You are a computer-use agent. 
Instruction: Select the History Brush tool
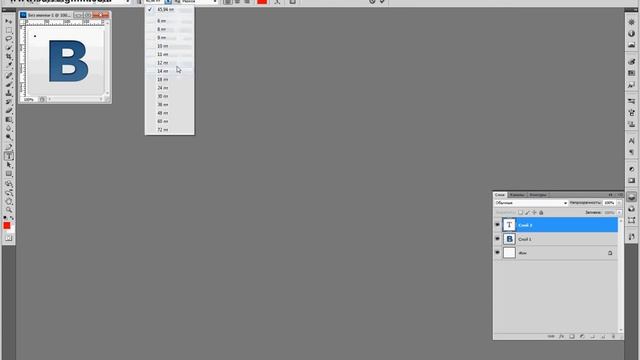(x=9, y=102)
